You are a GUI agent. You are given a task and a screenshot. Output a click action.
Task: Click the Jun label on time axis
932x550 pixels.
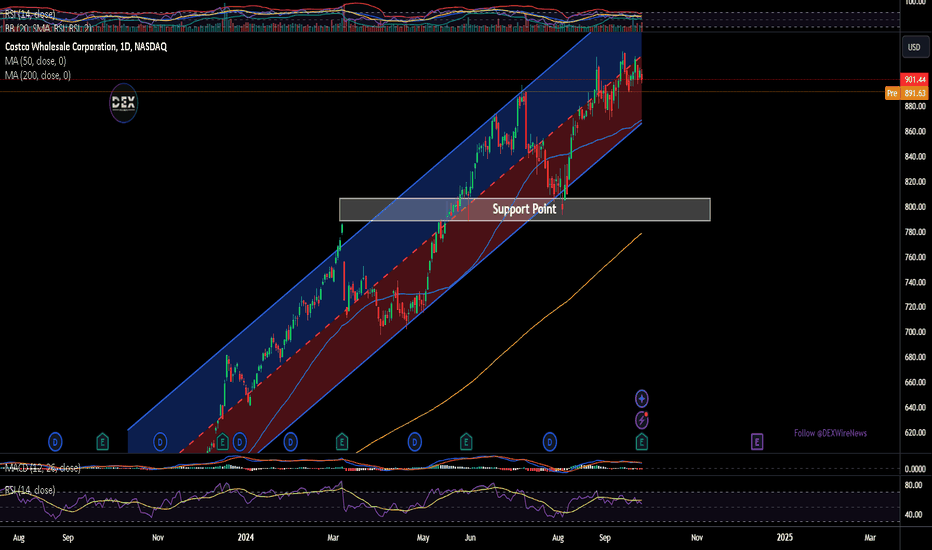coord(470,538)
